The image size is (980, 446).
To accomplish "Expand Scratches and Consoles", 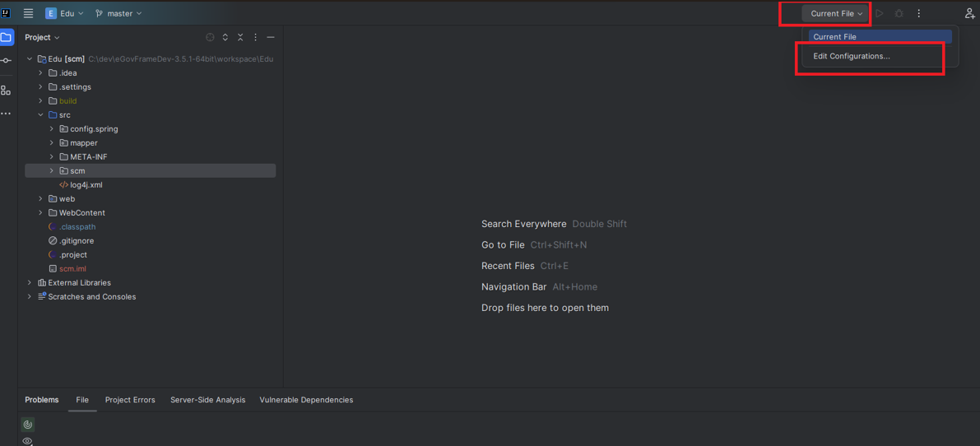I will click(30, 297).
